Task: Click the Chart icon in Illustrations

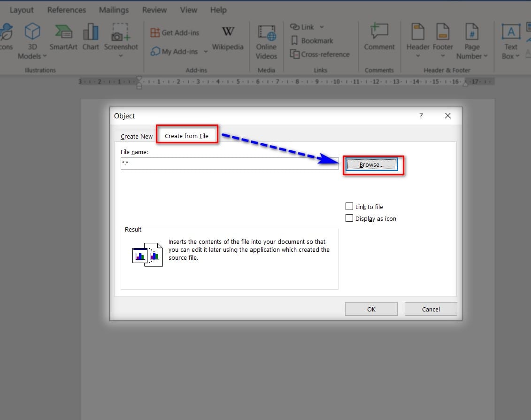Action: (91, 38)
